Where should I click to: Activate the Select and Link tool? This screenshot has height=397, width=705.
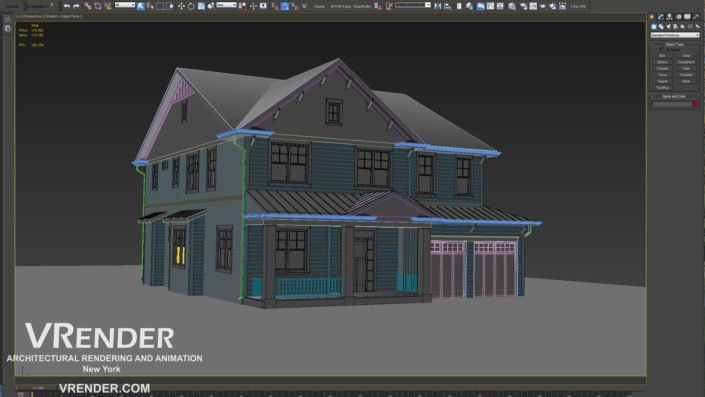tap(88, 6)
